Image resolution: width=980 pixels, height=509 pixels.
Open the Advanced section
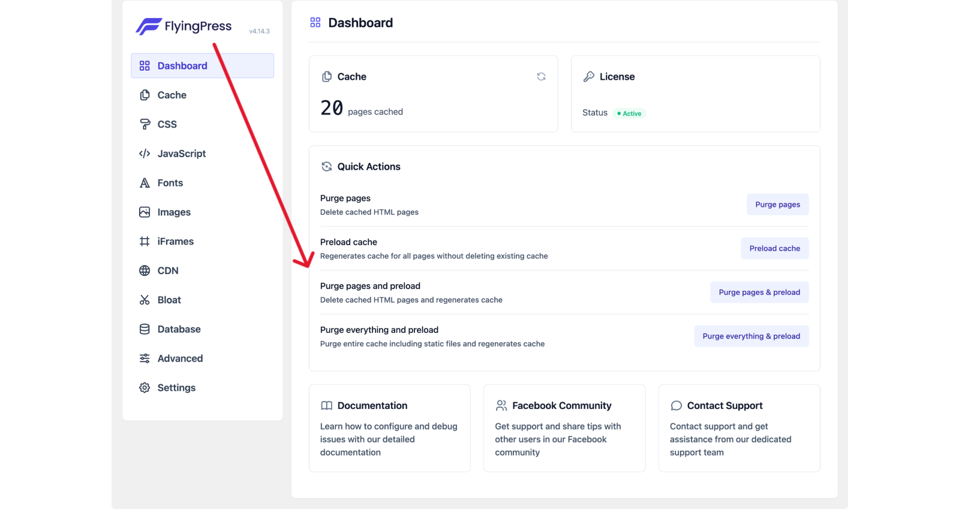203,359
